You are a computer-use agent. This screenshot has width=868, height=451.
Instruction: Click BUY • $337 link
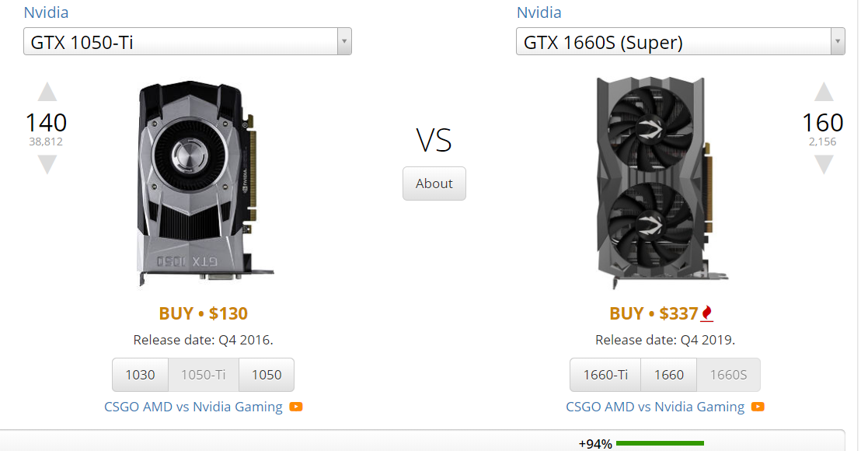pos(654,313)
